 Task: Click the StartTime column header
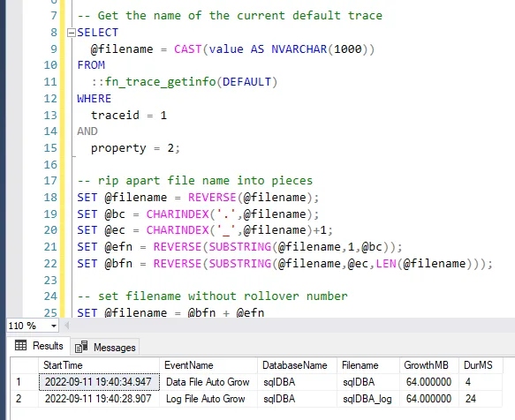(x=99, y=365)
